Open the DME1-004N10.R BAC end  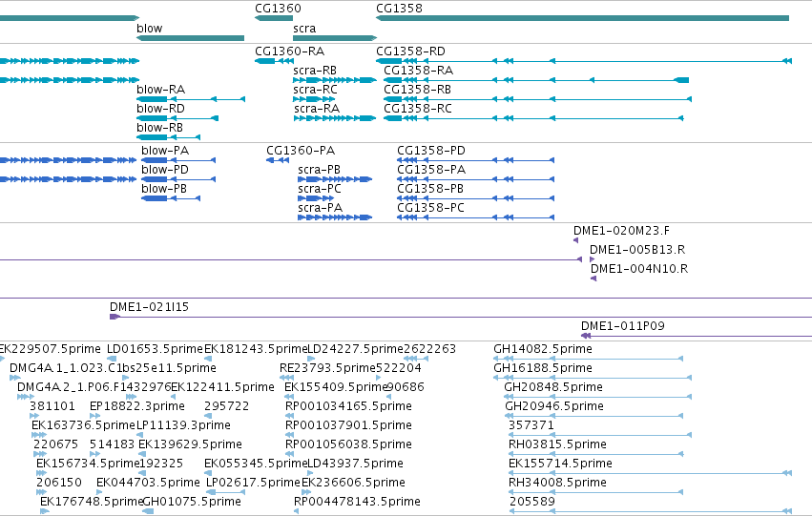click(x=593, y=279)
